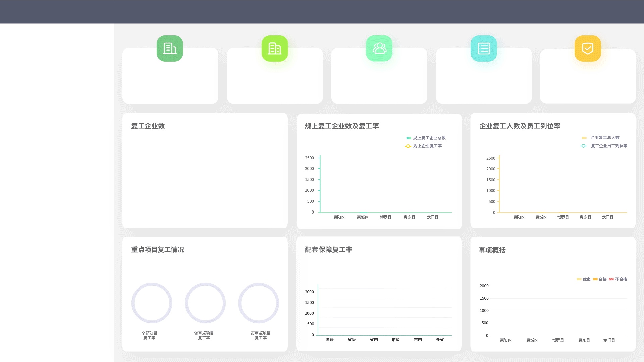This screenshot has width=644, height=362.
Task: Click the 不合格 red legend swatch
Action: point(611,279)
